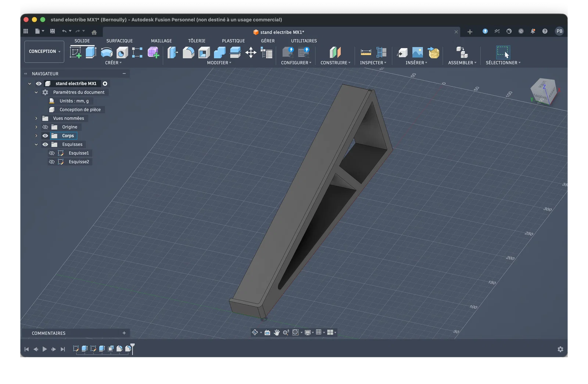
Task: Open the TÔLERIE tab
Action: (197, 41)
